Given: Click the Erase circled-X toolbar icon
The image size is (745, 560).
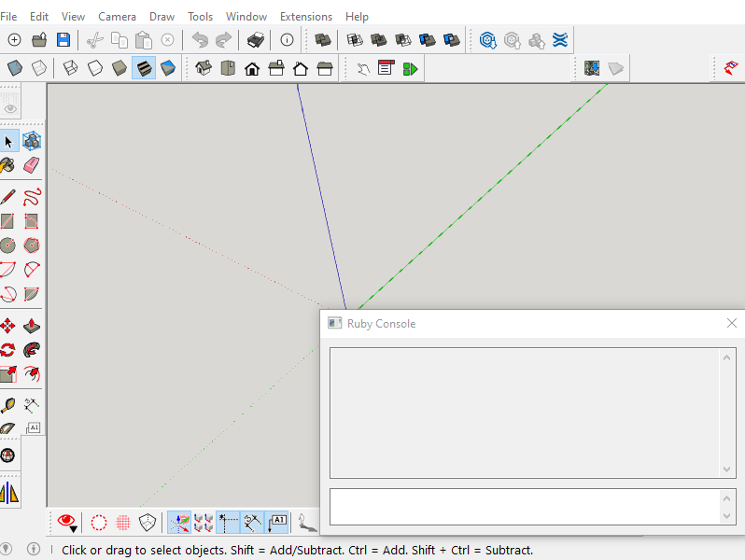Looking at the screenshot, I should pyautogui.click(x=167, y=40).
